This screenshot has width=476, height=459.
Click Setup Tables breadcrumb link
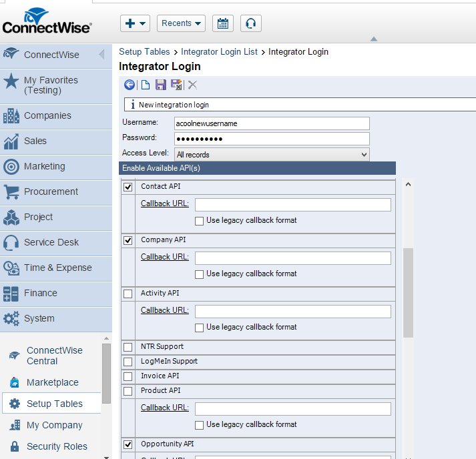tap(144, 51)
